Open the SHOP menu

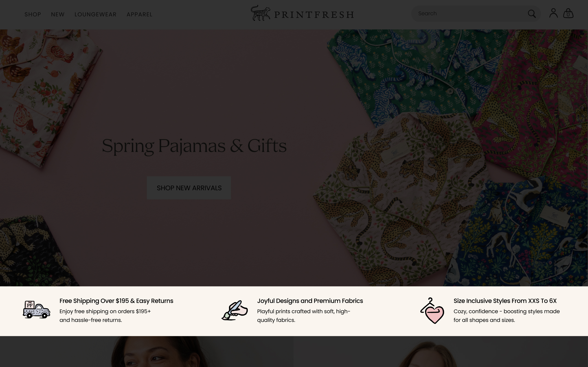(33, 14)
